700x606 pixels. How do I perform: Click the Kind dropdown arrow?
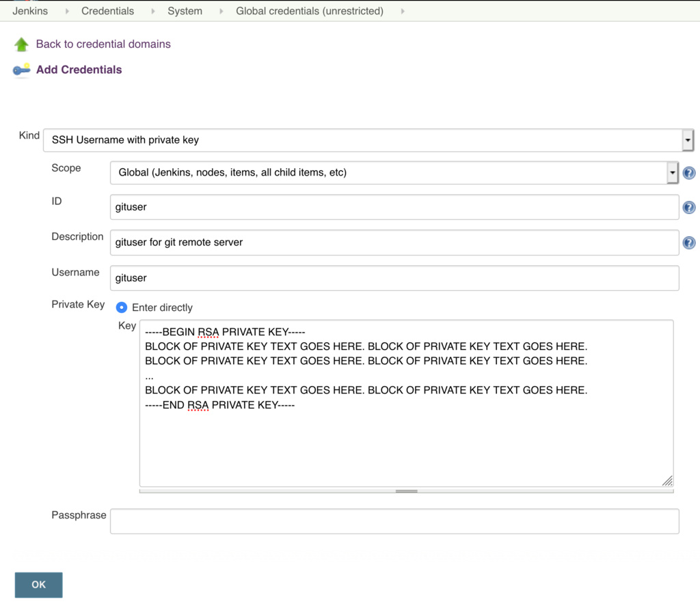687,140
